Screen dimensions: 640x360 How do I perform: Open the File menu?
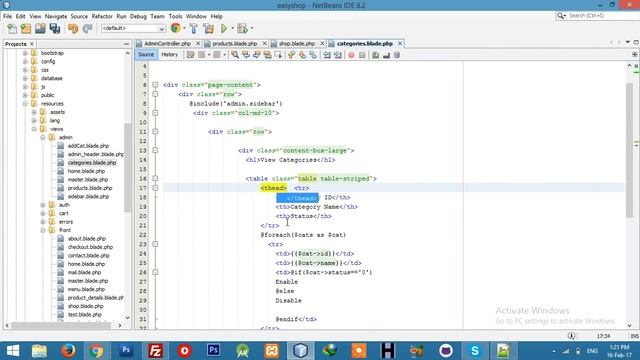point(7,16)
